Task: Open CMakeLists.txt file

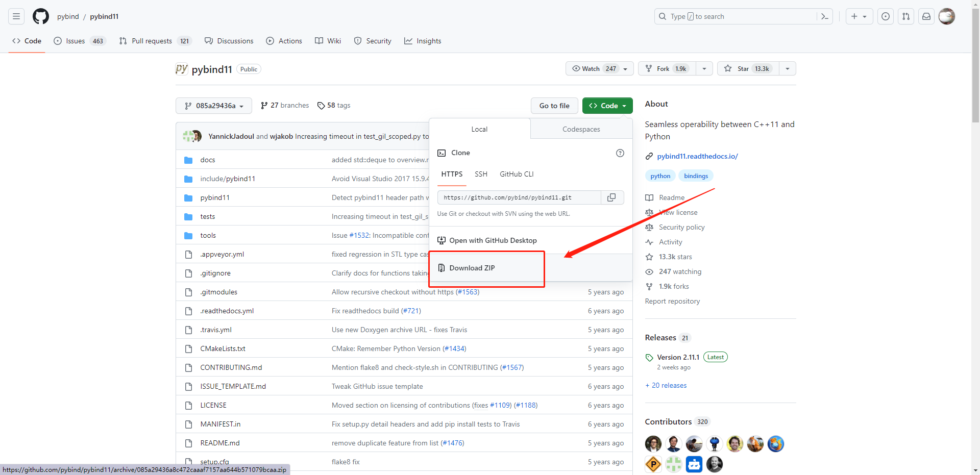Action: tap(223, 348)
